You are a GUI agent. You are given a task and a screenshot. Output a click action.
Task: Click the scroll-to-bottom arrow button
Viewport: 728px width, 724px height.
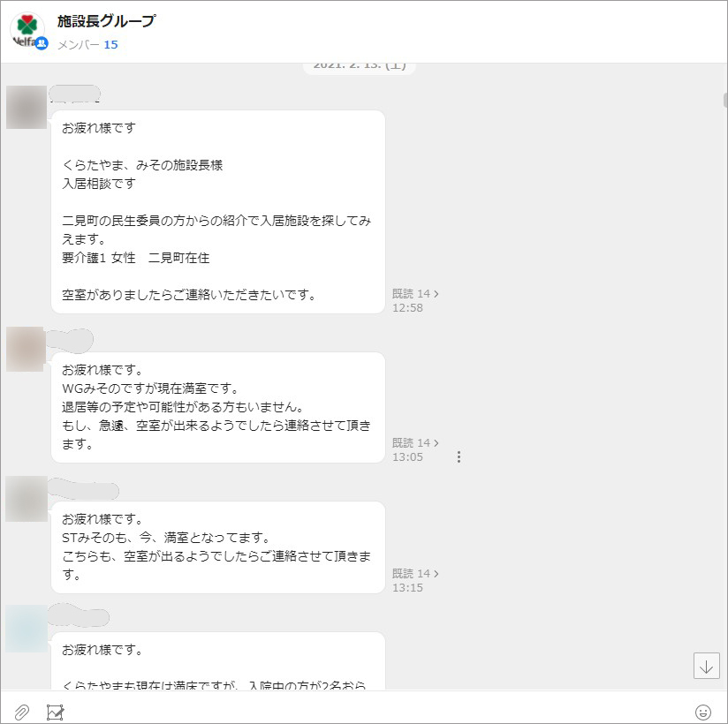click(706, 666)
